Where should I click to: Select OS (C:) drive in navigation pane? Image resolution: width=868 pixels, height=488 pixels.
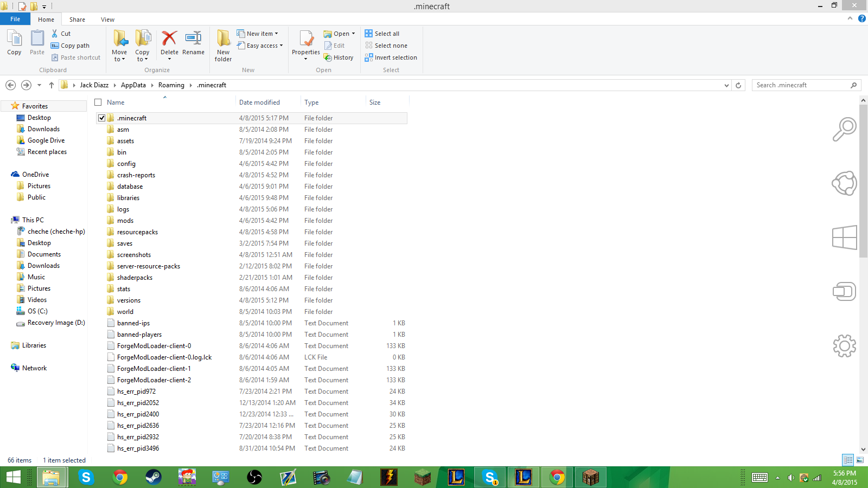click(x=37, y=311)
